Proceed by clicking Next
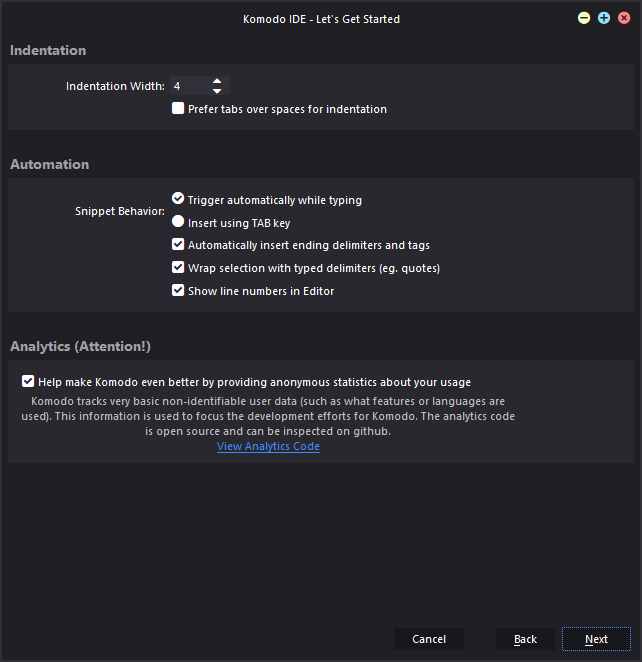The height and width of the screenshot is (662, 642). [596, 639]
